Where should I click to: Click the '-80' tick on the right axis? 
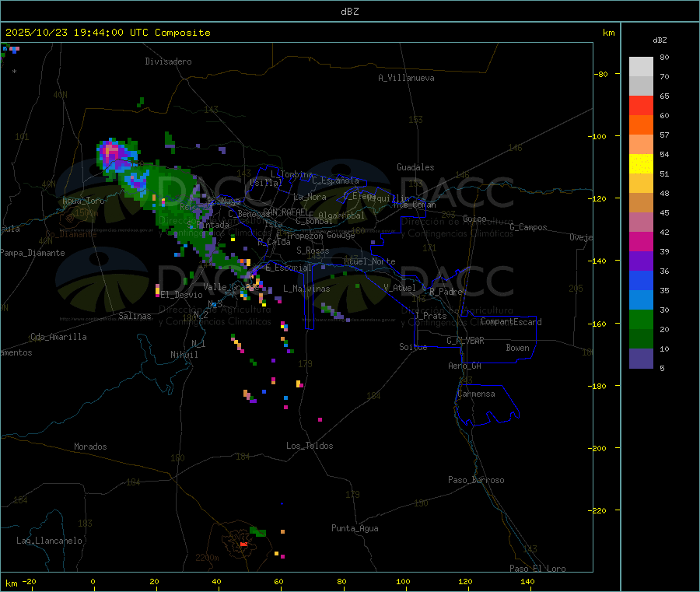click(601, 74)
